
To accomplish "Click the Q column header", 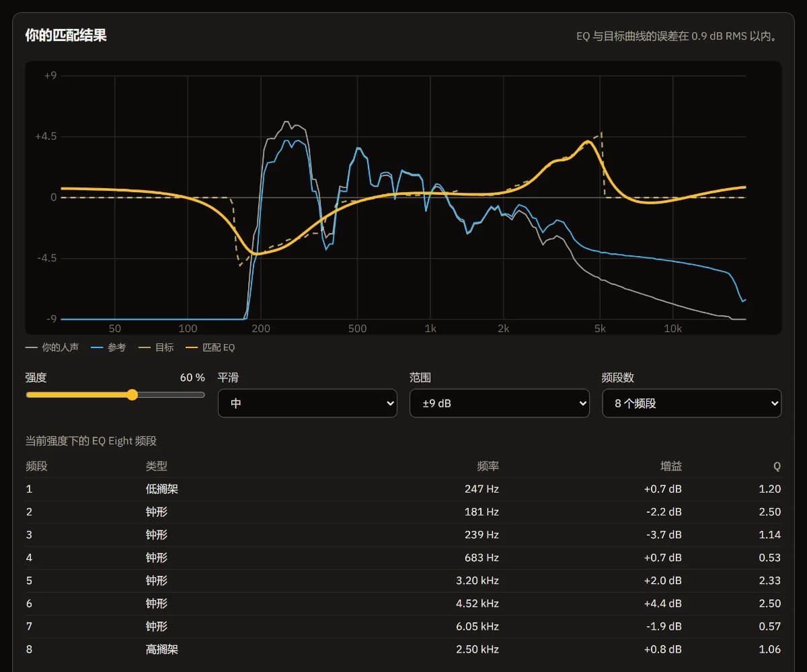I will point(777,466).
